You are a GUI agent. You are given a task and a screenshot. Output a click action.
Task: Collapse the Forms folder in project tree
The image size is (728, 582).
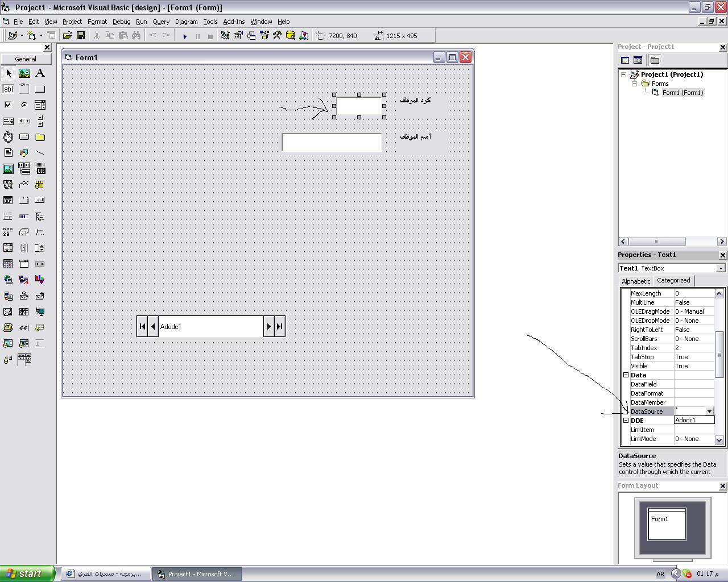tap(634, 84)
